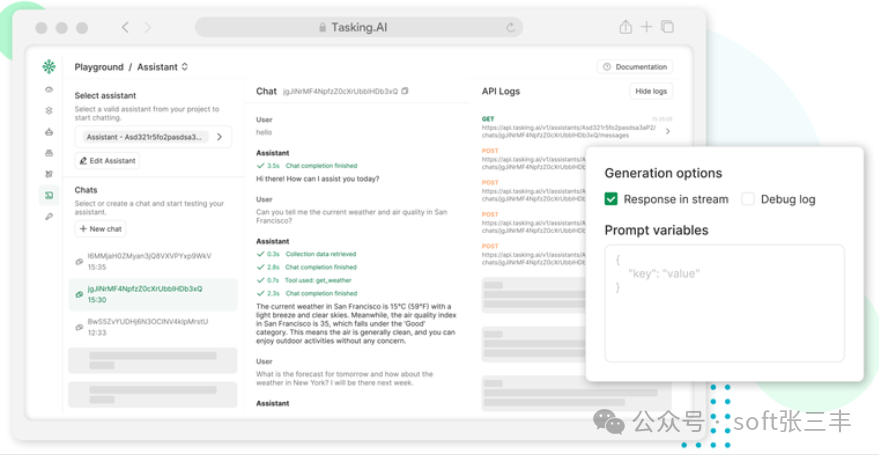Open the key icon in the sidebar
The image size is (879, 456).
point(49,217)
